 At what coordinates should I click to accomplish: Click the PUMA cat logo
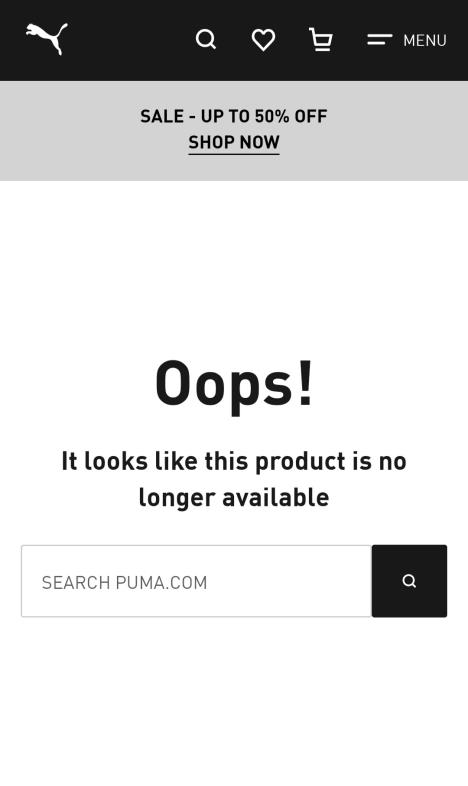pyautogui.click(x=47, y=39)
